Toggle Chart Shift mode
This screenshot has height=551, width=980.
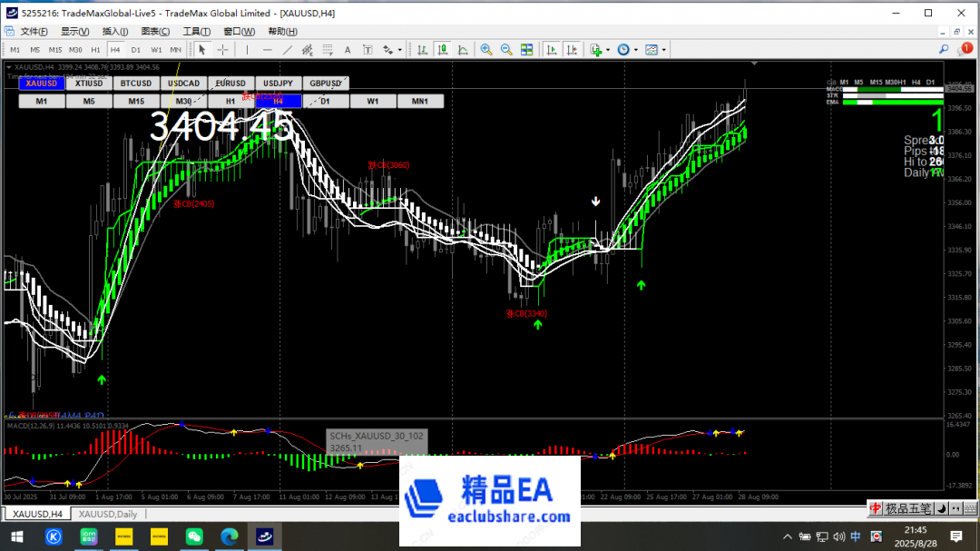tap(572, 49)
